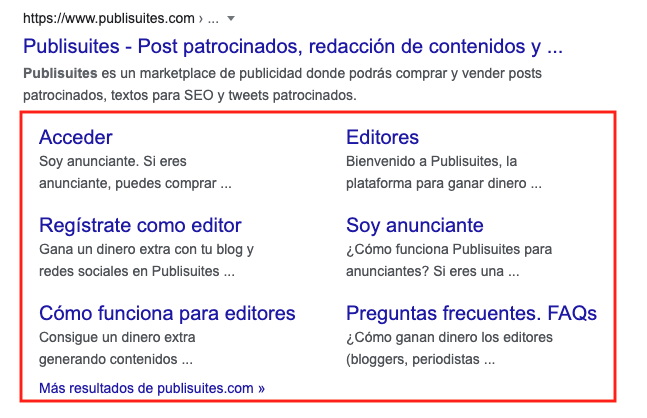The height and width of the screenshot is (418, 647).
Task: Open Cómo funciona para editores link
Action: [x=166, y=313]
